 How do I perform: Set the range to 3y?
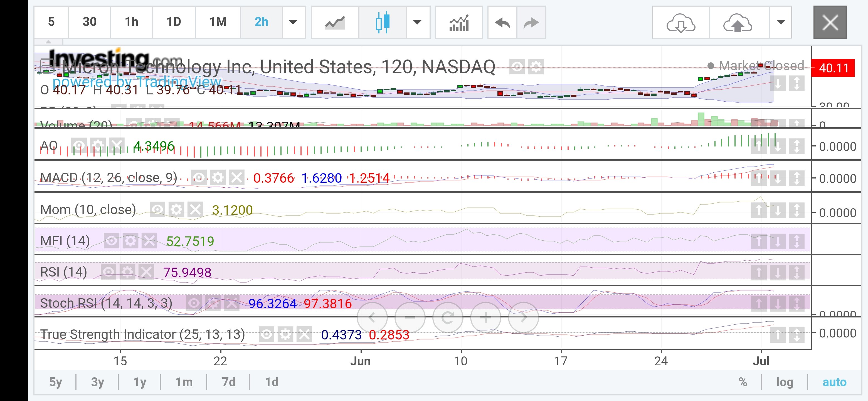[97, 382]
